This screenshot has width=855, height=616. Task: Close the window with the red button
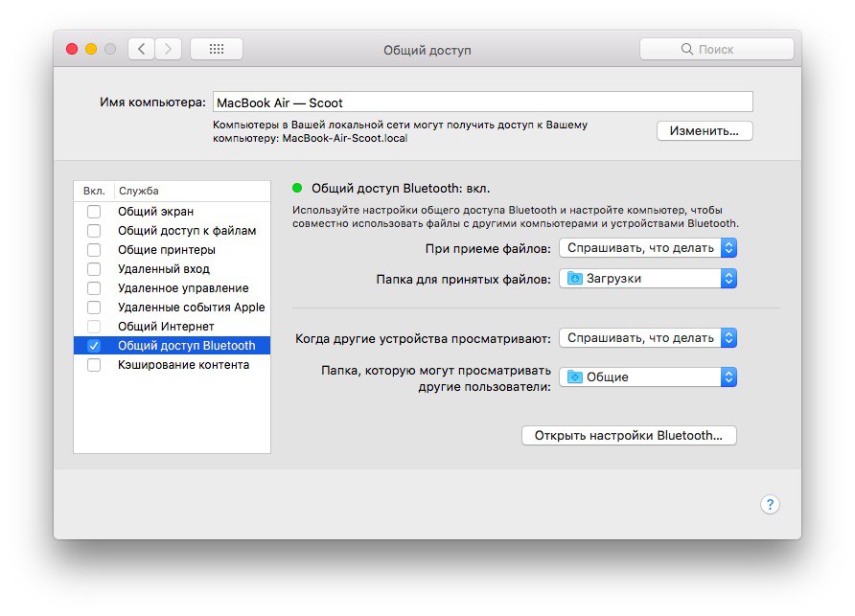click(x=72, y=49)
